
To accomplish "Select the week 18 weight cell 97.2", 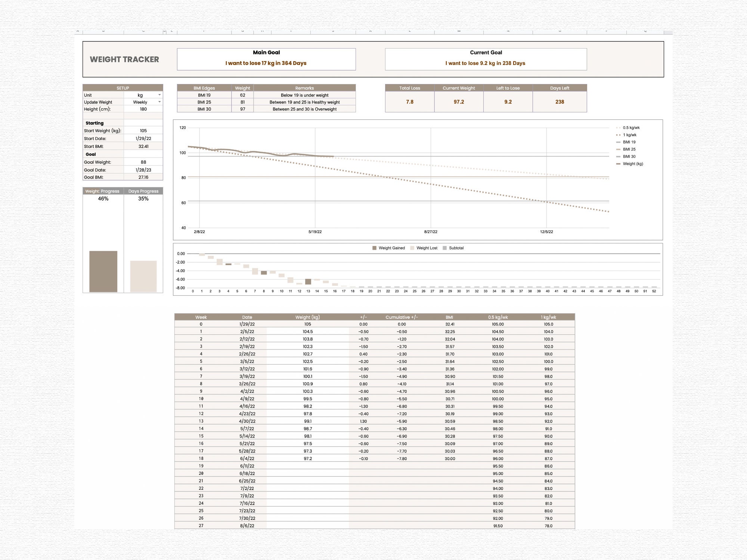I will (307, 458).
